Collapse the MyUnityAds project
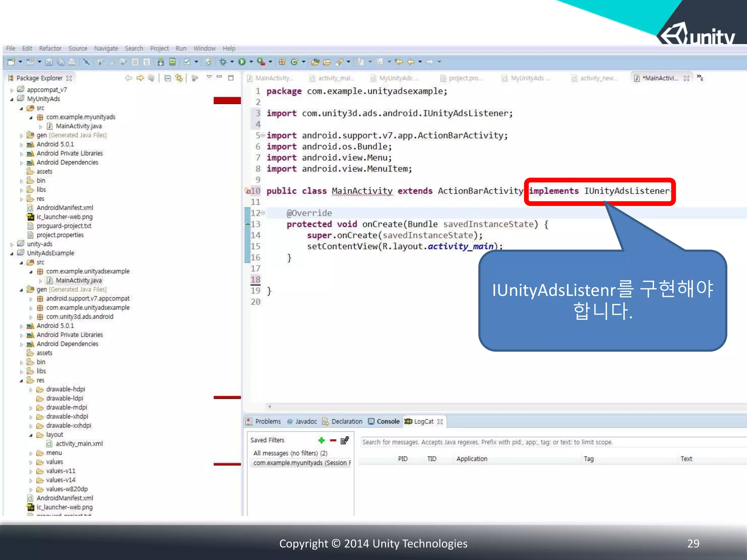Viewport: 747px width, 560px height. tap(12, 99)
